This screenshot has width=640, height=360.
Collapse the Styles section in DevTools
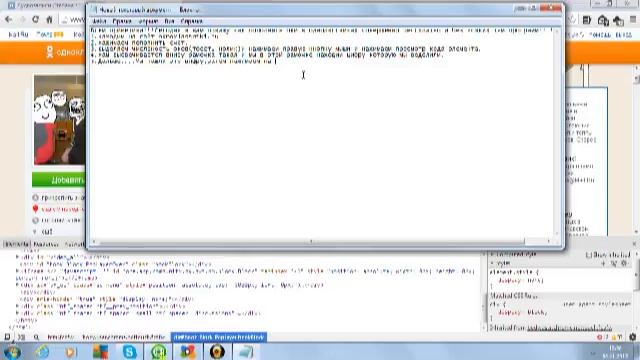pyautogui.click(x=492, y=263)
